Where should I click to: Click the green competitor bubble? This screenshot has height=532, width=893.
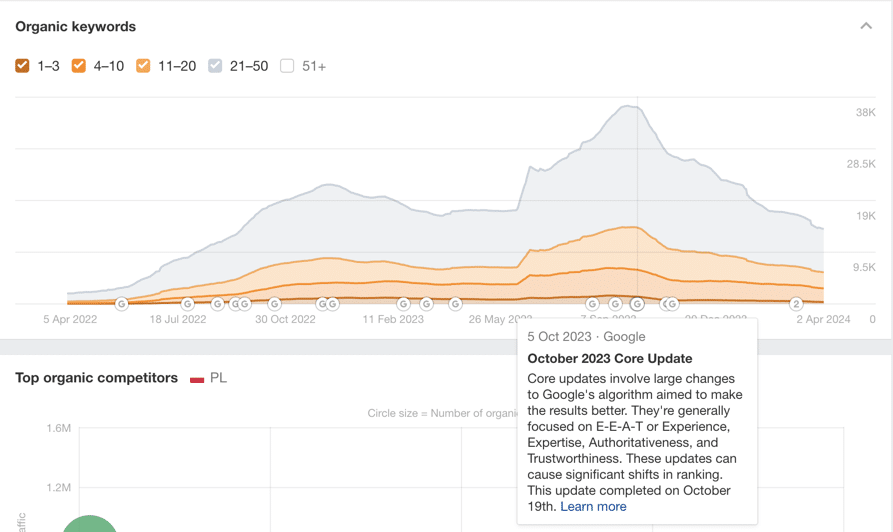90,523
